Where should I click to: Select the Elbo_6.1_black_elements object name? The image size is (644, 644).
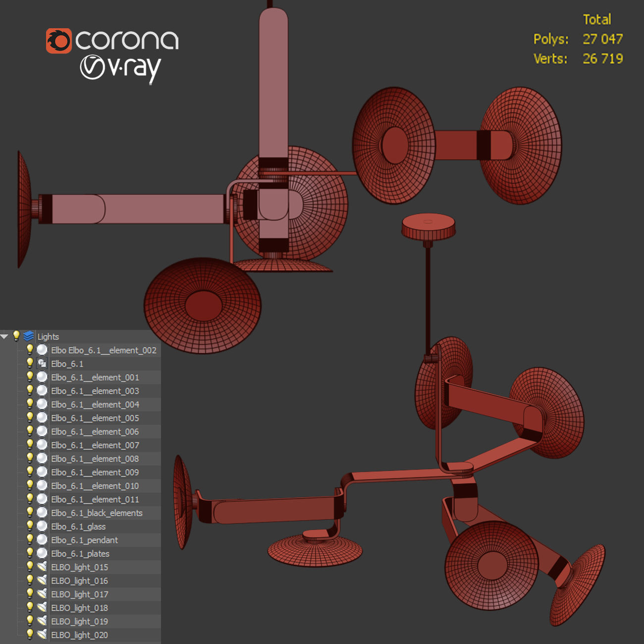[x=97, y=513]
